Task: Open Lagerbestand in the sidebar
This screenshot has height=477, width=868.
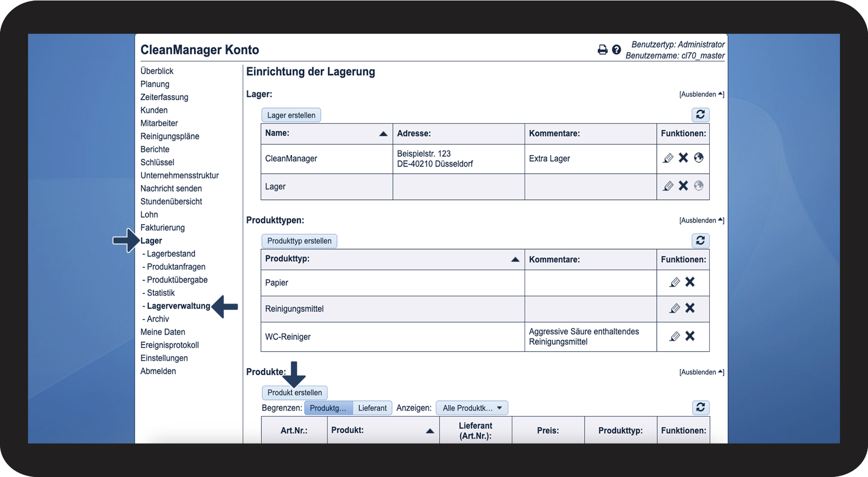Action: pyautogui.click(x=171, y=253)
